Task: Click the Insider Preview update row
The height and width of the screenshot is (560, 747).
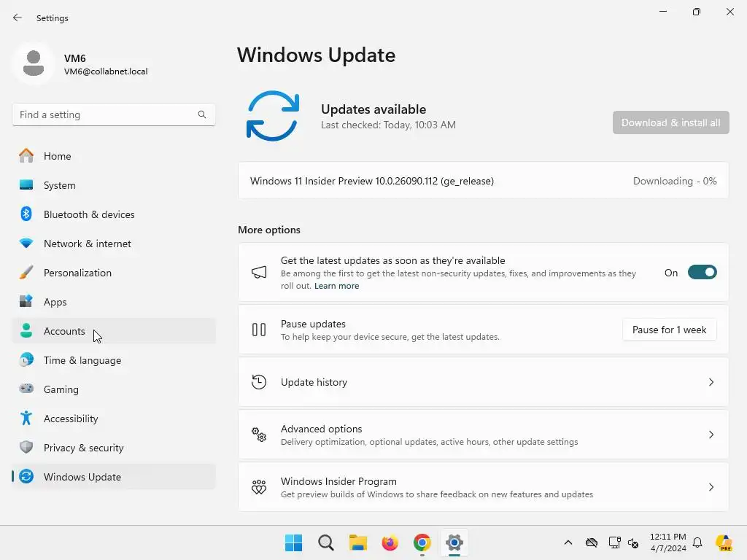Action: [484, 181]
